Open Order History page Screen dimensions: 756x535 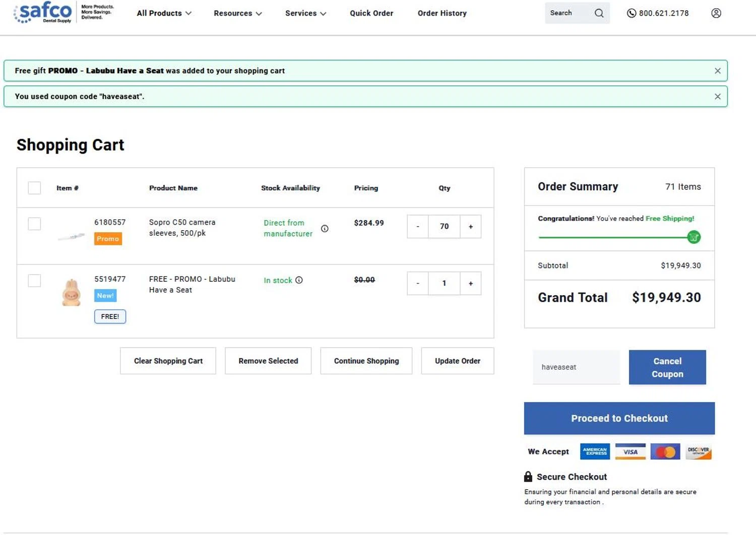click(442, 13)
